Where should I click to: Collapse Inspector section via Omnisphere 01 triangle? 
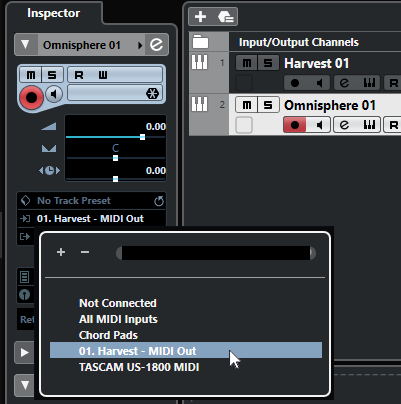click(x=25, y=44)
